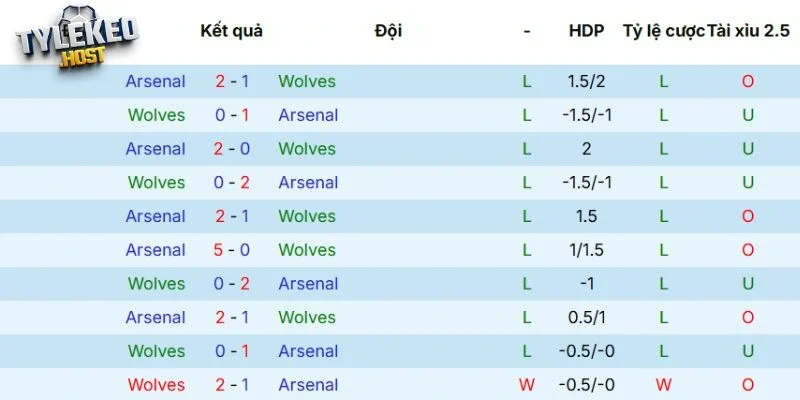Click the HDP column header
Image resolution: width=800 pixels, height=400 pixels.
coord(586,31)
